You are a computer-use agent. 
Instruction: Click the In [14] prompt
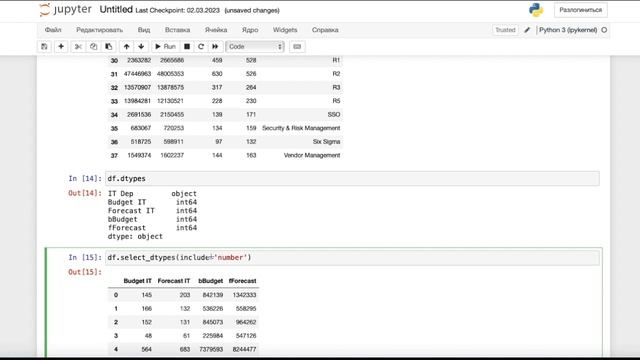(x=85, y=178)
